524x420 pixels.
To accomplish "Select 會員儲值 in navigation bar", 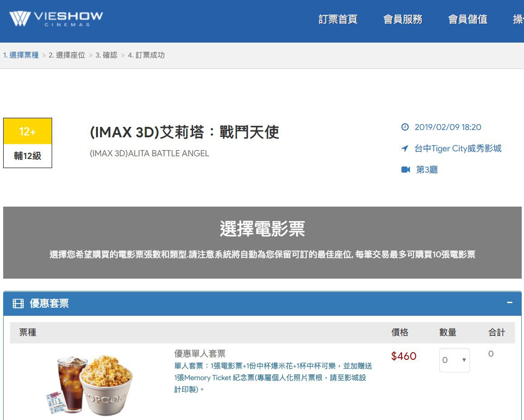I will (467, 19).
